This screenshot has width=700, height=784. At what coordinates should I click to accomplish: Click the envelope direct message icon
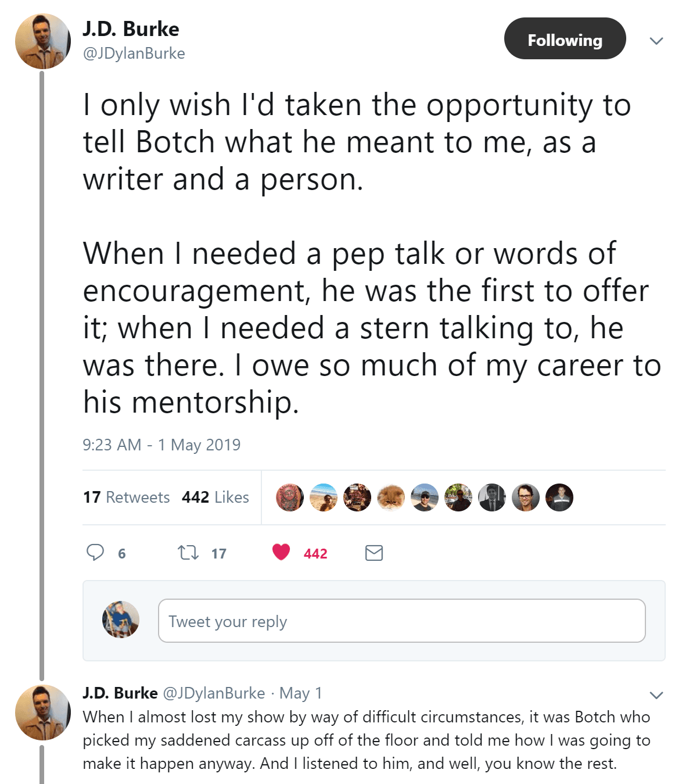[374, 553]
